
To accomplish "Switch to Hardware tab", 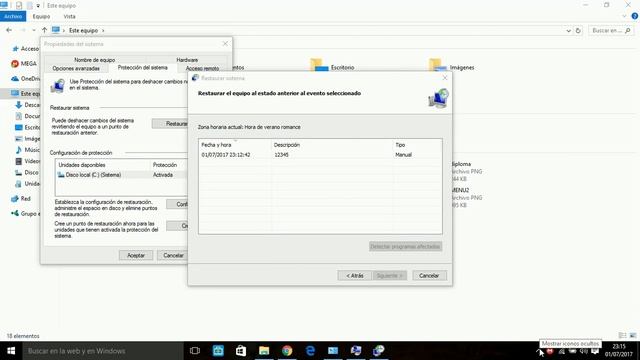I will [187, 60].
